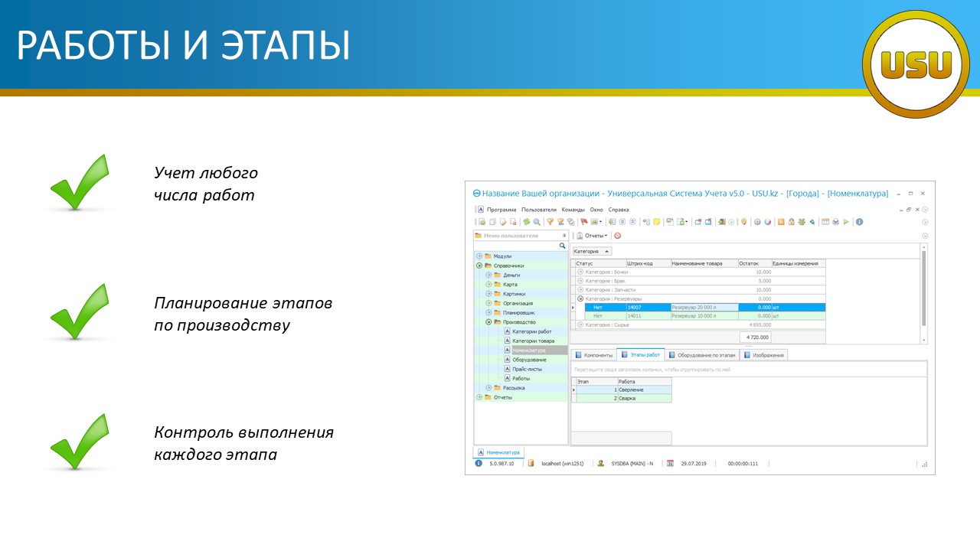Select the Сверление stage row
This screenshot has height=551, width=980.
click(624, 390)
